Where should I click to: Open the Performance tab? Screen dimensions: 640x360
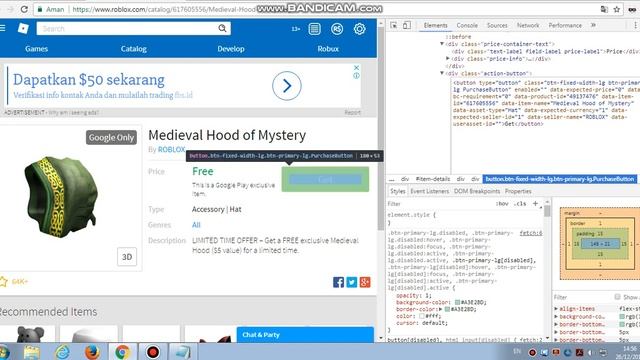pyautogui.click(x=565, y=25)
